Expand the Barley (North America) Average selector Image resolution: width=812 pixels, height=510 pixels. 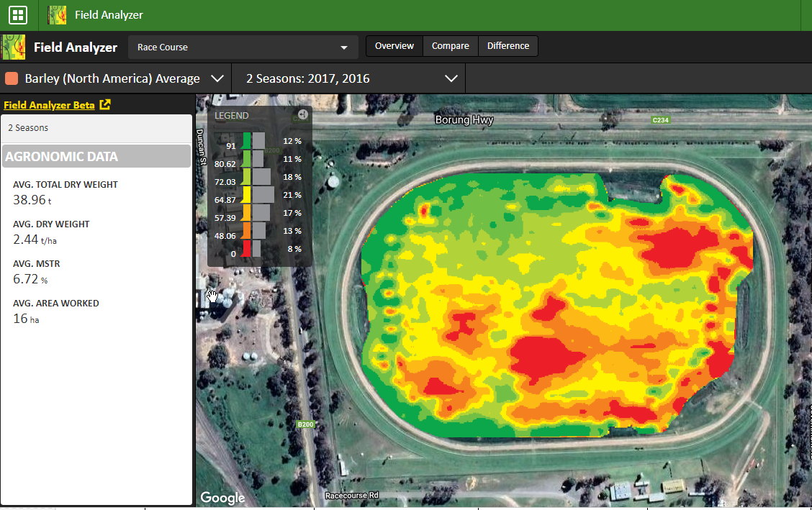[115, 78]
